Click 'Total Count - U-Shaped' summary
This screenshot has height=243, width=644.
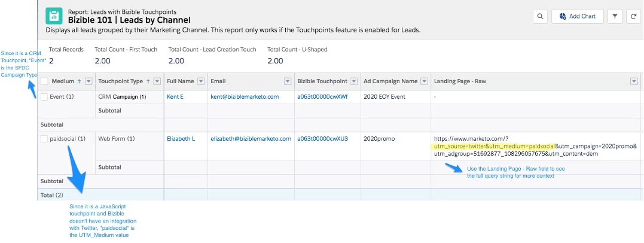pos(297,56)
